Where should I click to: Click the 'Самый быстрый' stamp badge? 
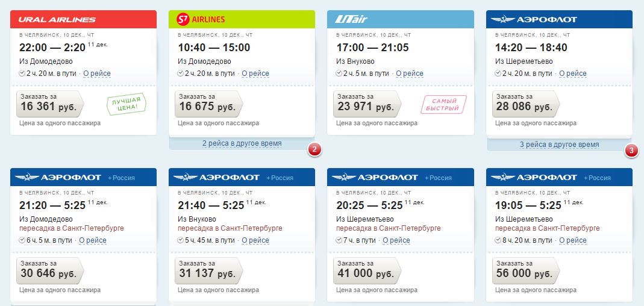coord(443,104)
